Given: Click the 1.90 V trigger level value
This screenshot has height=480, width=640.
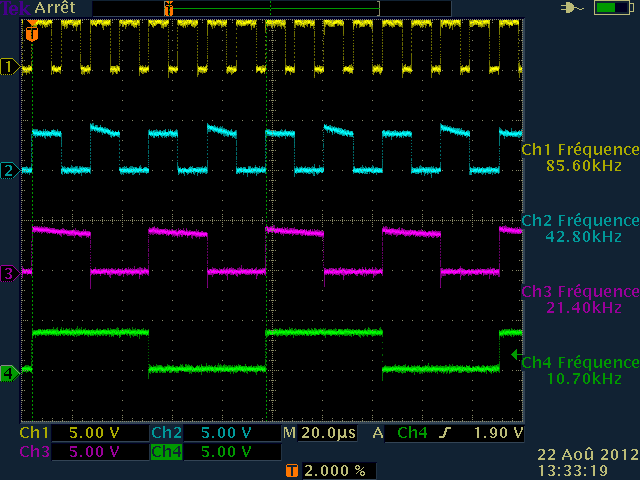Looking at the screenshot, I should pos(495,433).
